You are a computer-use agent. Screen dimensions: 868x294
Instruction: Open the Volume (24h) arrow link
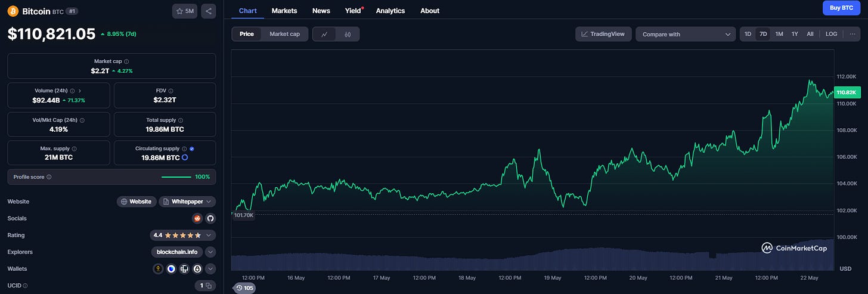(80, 91)
